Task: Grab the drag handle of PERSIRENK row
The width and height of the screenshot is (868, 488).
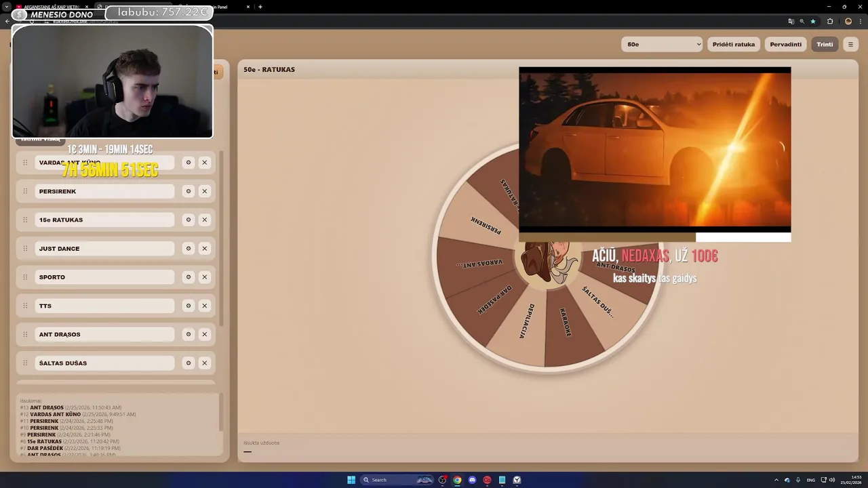Action: point(25,191)
